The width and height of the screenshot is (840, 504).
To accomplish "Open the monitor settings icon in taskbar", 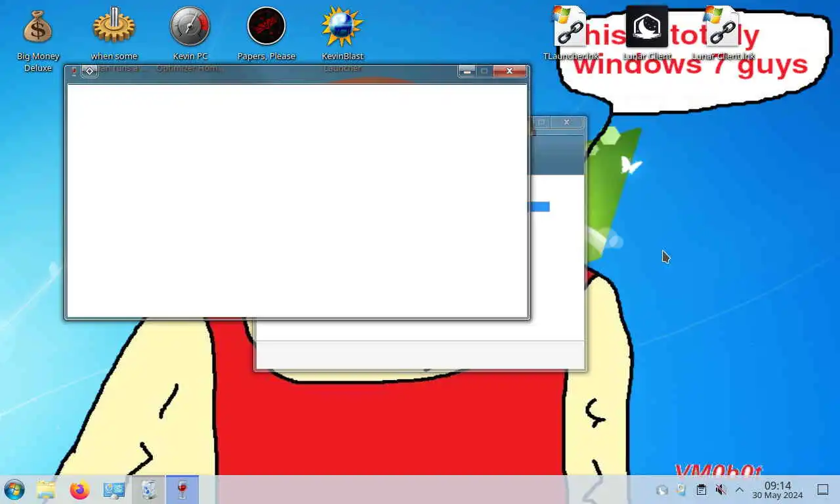I will (x=114, y=490).
